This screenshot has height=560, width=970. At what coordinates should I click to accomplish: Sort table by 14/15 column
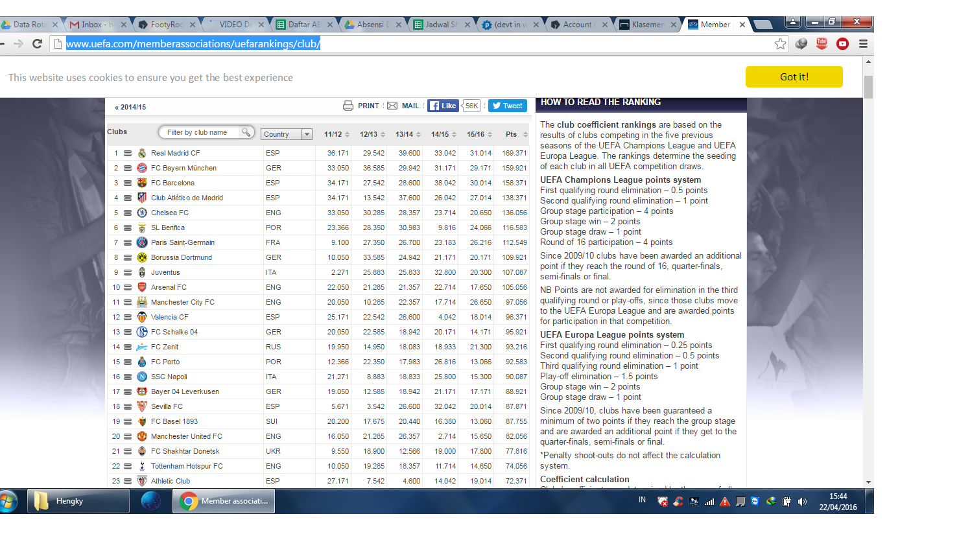(x=444, y=134)
